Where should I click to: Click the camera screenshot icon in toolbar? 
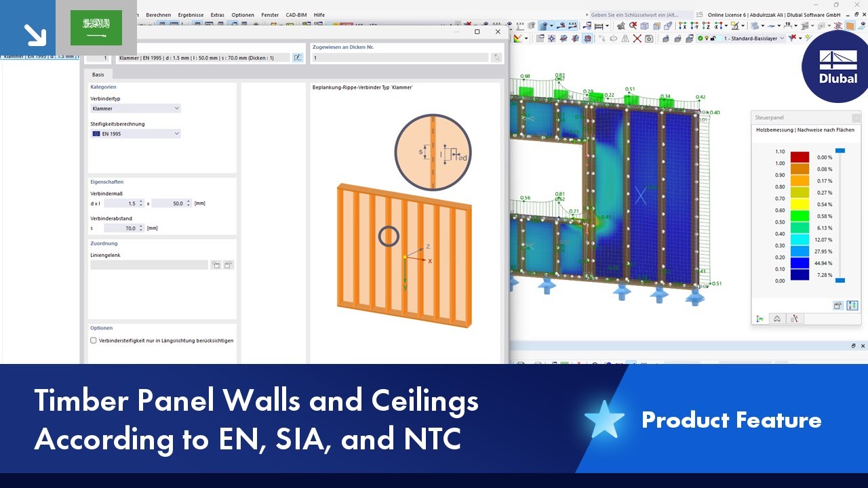pyautogui.click(x=649, y=39)
